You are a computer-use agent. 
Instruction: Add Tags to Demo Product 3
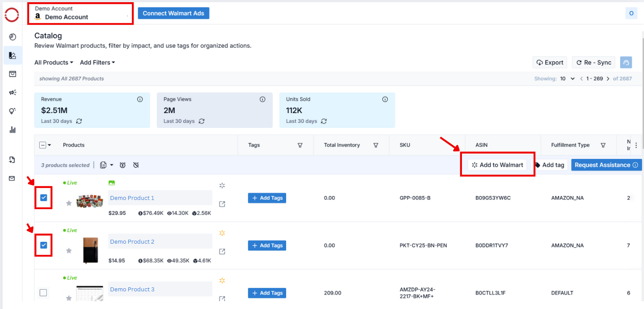point(267,293)
